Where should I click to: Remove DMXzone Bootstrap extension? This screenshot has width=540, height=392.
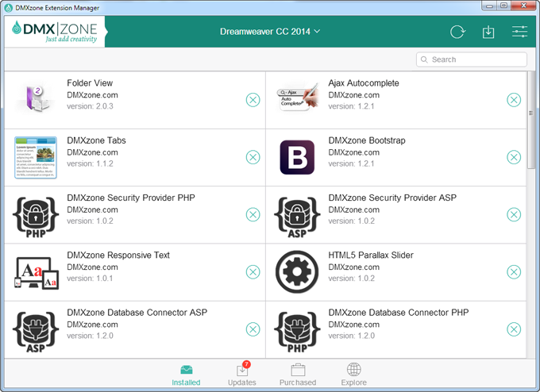[x=514, y=157]
